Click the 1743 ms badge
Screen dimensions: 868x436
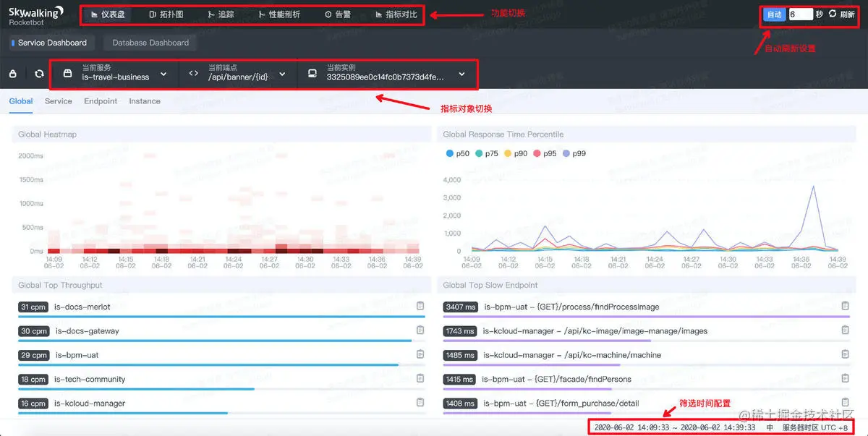tap(461, 331)
